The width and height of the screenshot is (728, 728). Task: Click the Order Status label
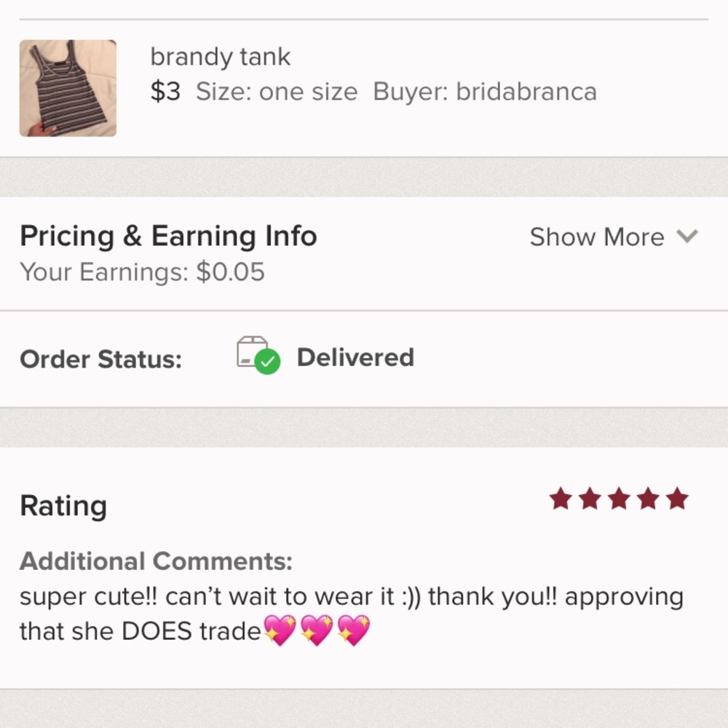101,359
